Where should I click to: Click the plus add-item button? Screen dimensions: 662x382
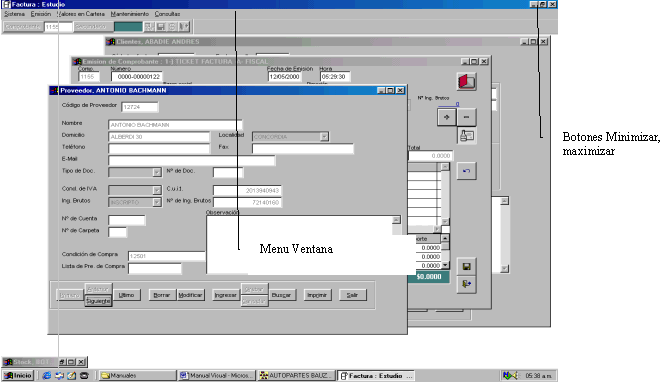447,117
